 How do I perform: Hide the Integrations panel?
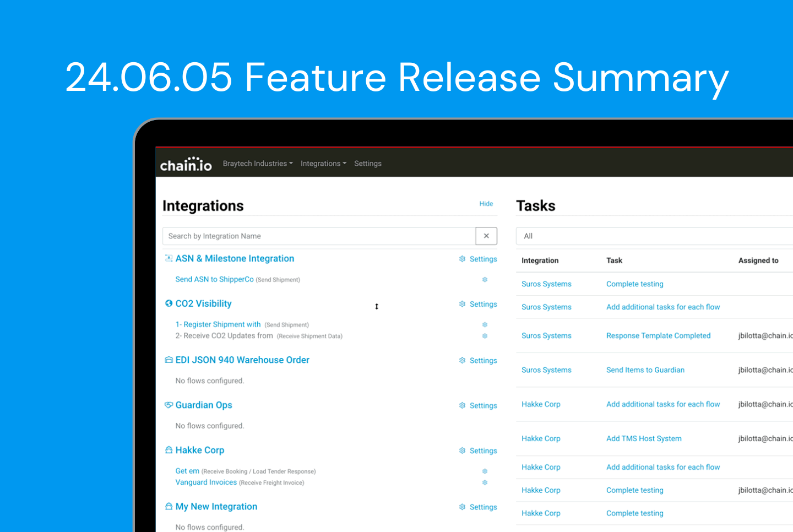(x=486, y=204)
